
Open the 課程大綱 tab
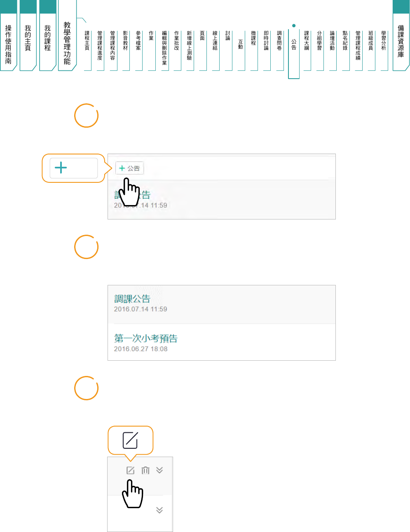pyautogui.click(x=307, y=41)
